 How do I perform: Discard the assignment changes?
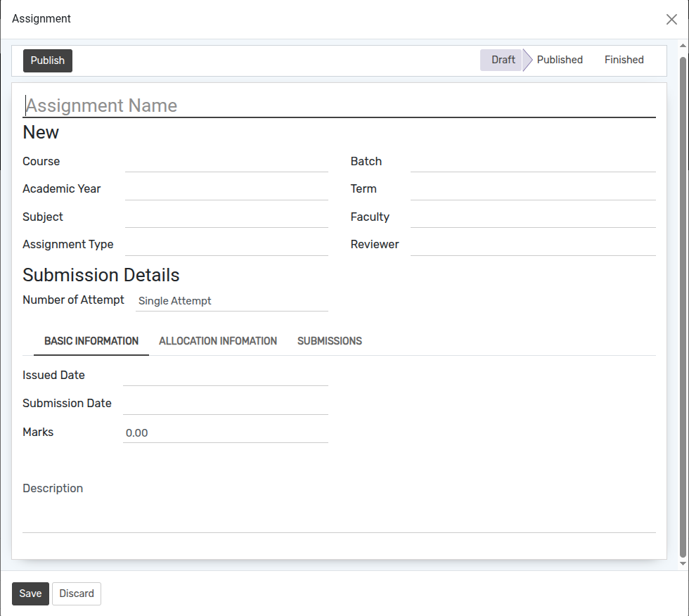(x=77, y=593)
